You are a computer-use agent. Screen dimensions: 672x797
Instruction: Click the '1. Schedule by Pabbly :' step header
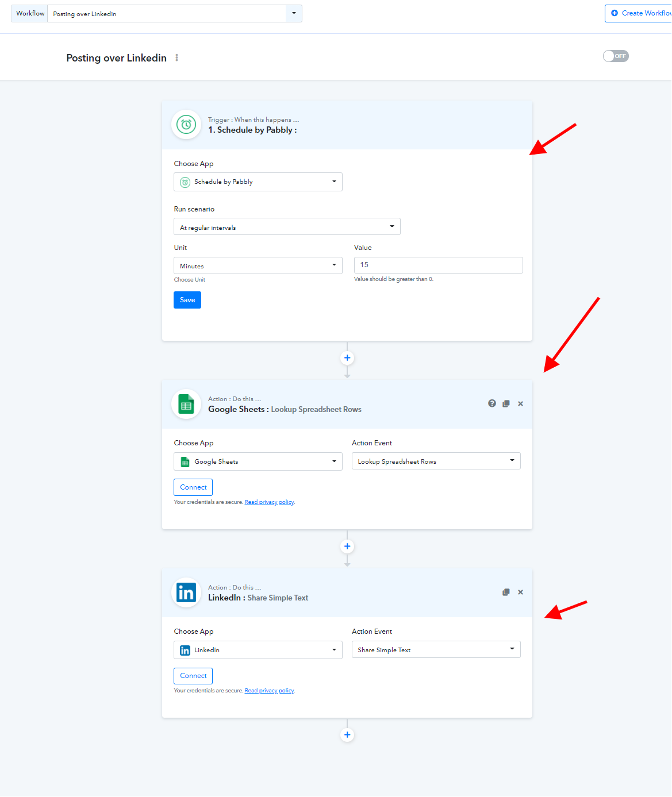[252, 130]
